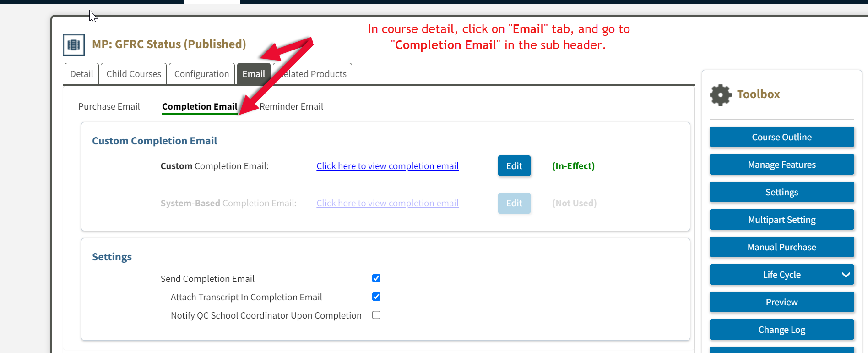Open Multipart Setting

[781, 220]
